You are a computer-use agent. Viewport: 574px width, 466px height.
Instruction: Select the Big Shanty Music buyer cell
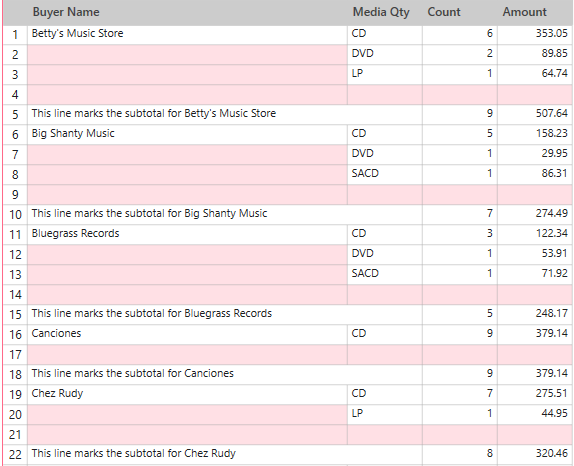tap(187, 134)
